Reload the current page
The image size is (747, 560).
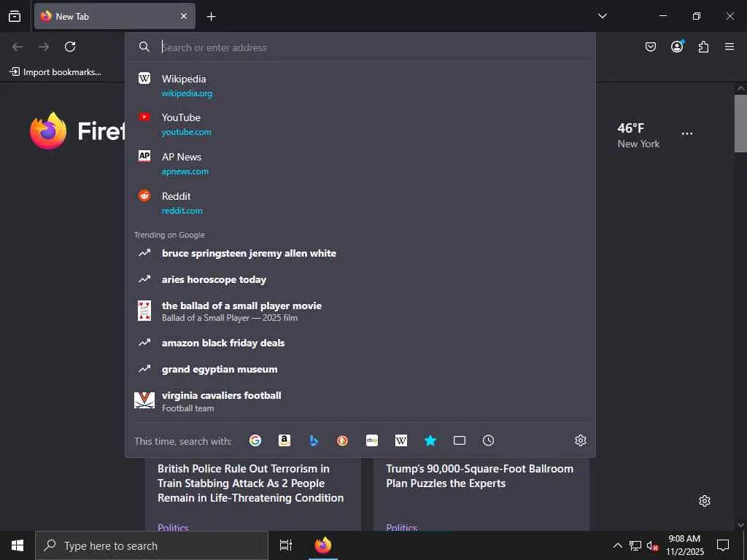[x=70, y=47]
